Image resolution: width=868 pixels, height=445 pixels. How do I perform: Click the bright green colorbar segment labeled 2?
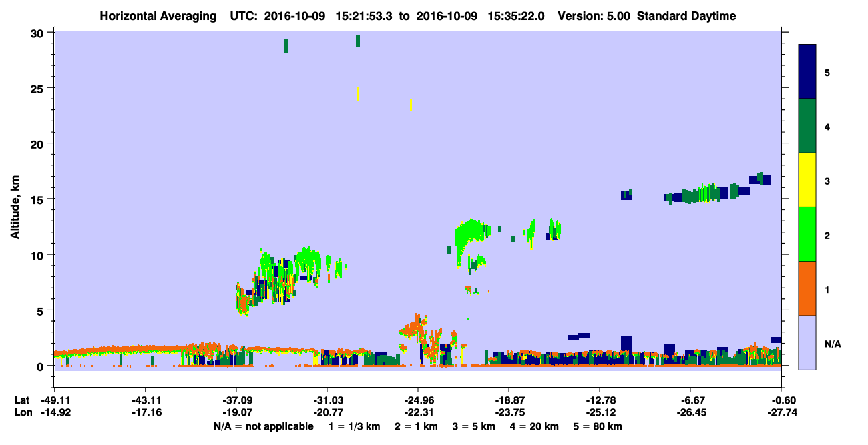[807, 234]
